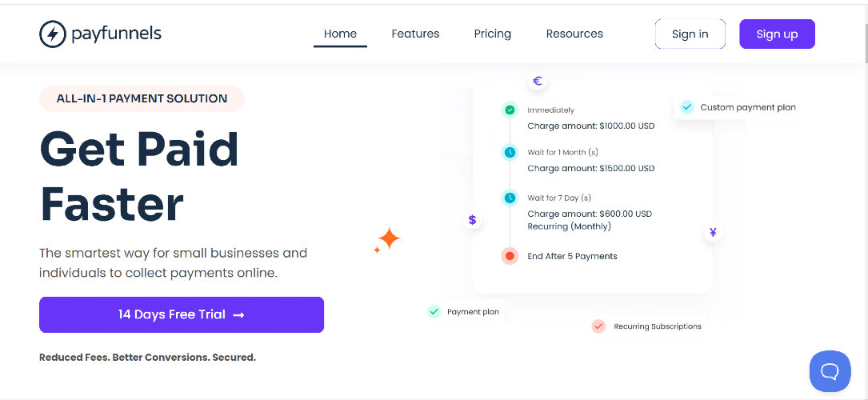
Task: Click the ALL-IN-1 PAYMENT SOLUTION badge
Action: point(142,98)
